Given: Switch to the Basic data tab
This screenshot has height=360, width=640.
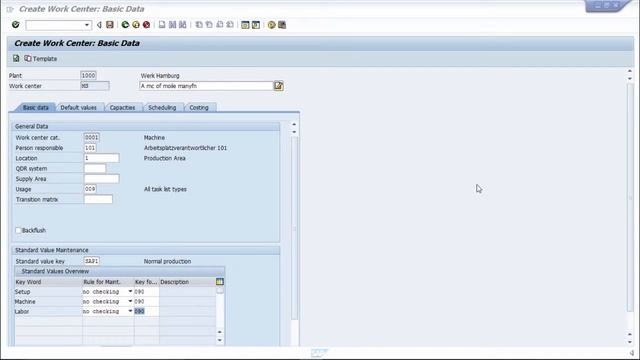Looking at the screenshot, I should pos(36,107).
